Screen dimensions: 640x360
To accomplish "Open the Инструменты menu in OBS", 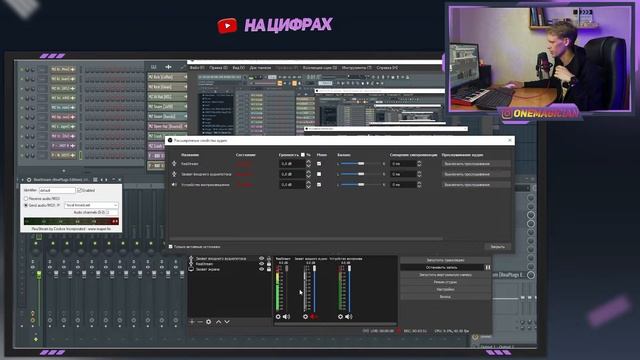I will [356, 68].
